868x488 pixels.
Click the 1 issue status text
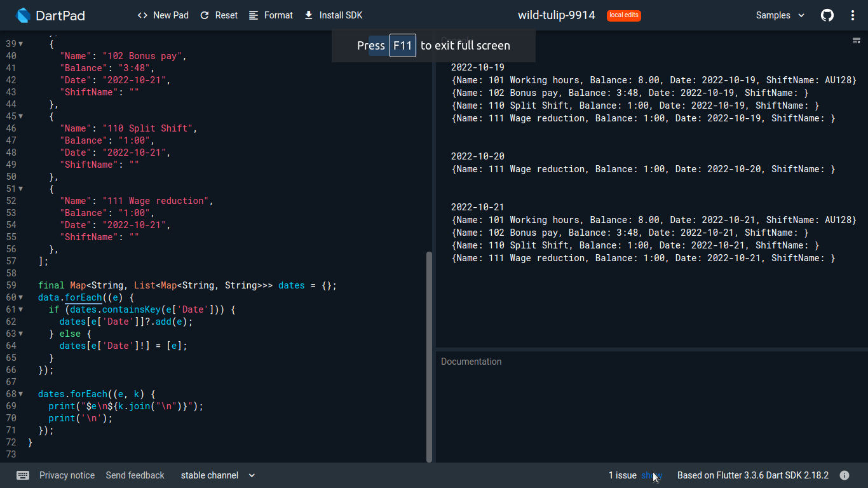tap(623, 475)
